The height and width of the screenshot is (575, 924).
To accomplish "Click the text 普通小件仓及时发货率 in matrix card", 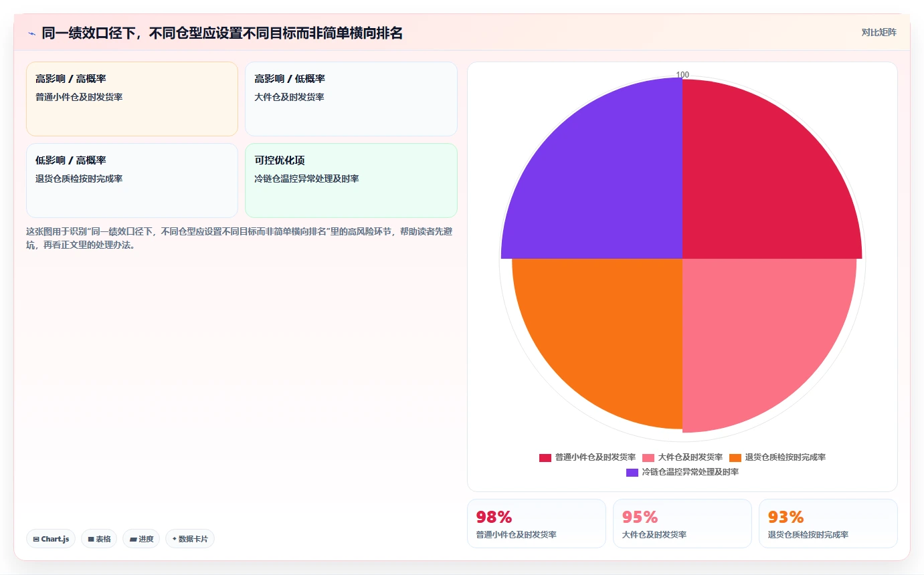I will 79,97.
